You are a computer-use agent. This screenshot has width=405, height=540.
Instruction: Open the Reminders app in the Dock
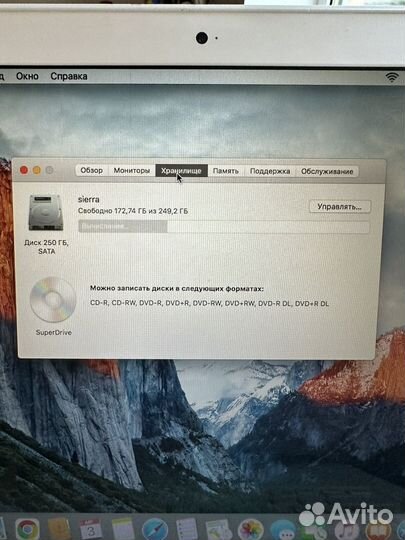(187, 529)
